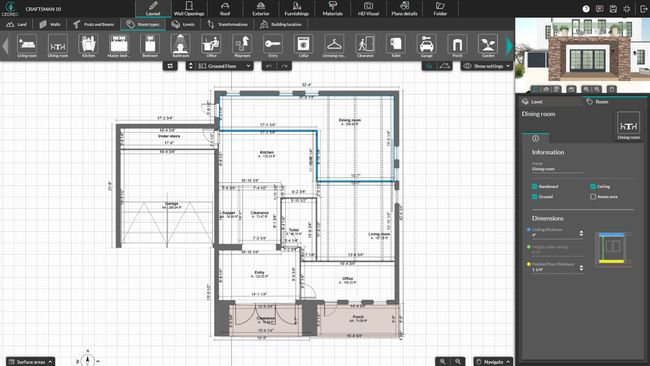Uncheck the Baseboard checkbox
650x366 pixels.
click(534, 187)
